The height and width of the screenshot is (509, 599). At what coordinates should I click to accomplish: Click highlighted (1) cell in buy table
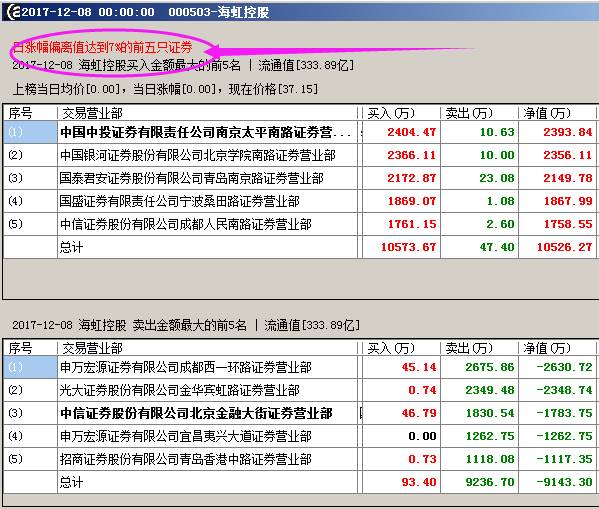click(30, 132)
